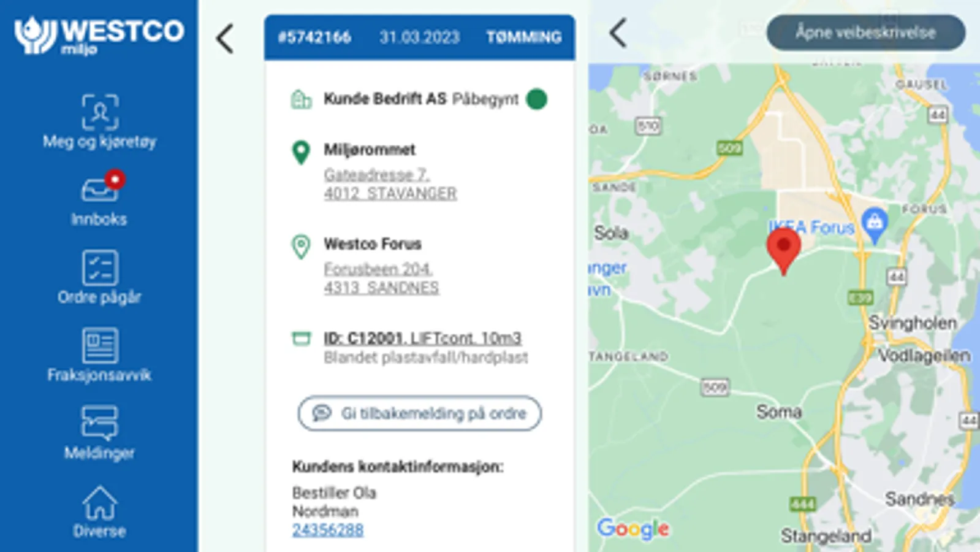
Task: Open Meldinger chat icon
Action: tap(100, 423)
